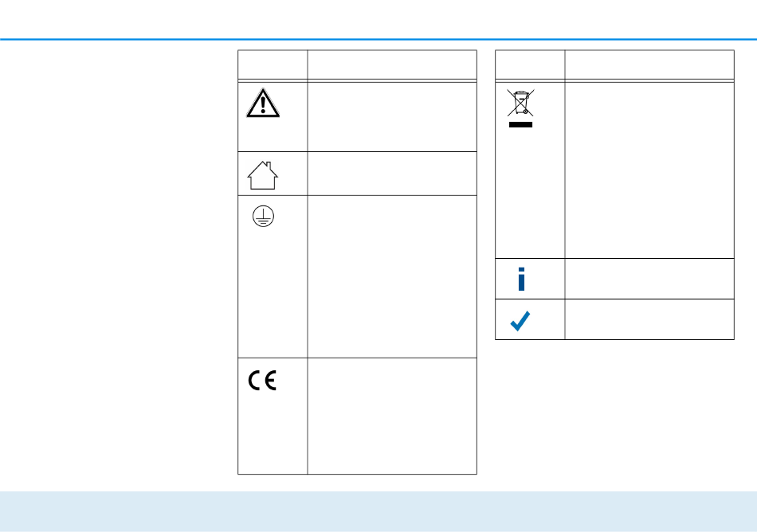Click the blank cell beside the earth symbol

click(391, 276)
